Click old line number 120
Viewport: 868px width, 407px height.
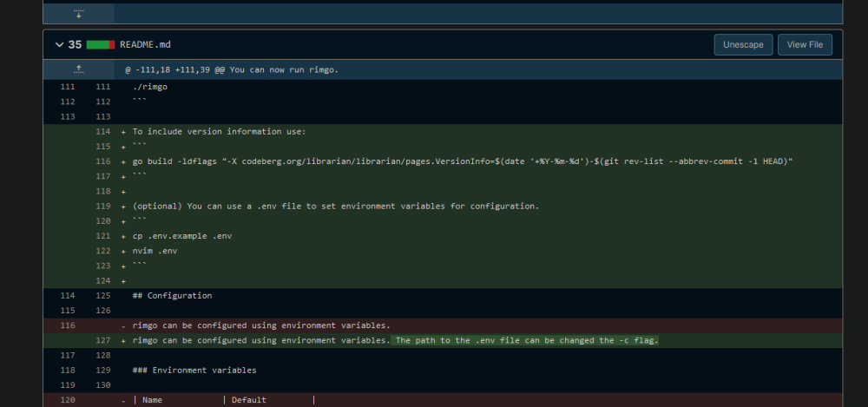pos(67,400)
